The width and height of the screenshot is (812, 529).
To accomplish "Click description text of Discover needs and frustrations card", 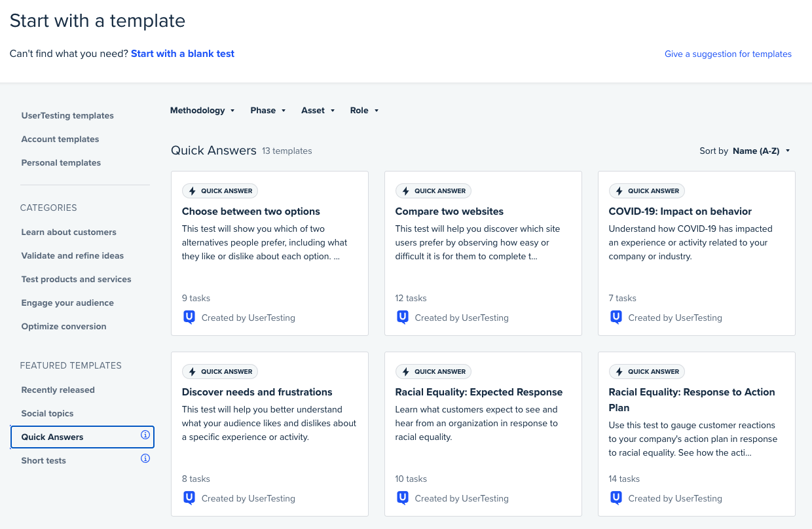I will pos(269,424).
